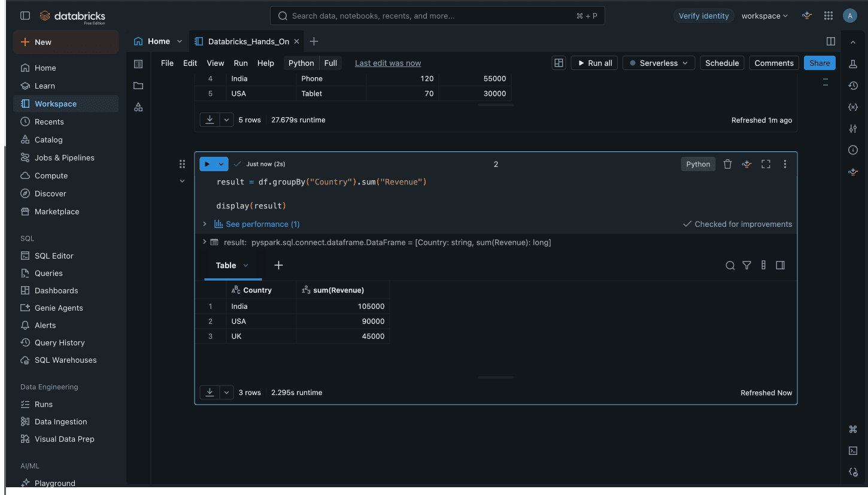Open the Edit menu
This screenshot has width=868, height=495.
190,63
